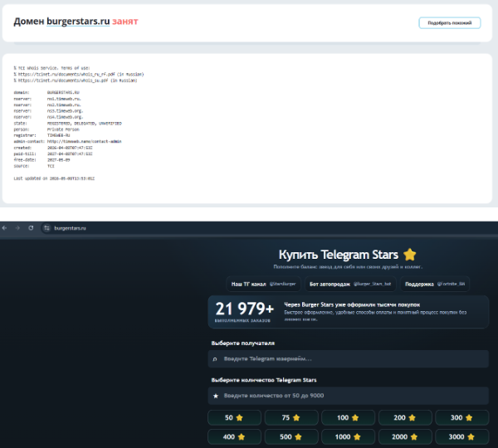Reload the burgerstars.ru page
This screenshot has height=448, width=498.
click(31, 228)
